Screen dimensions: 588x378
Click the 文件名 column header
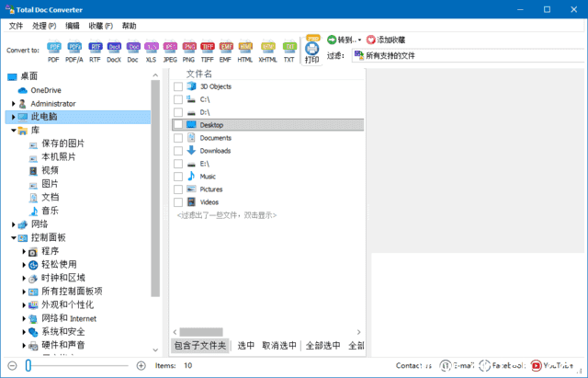199,74
